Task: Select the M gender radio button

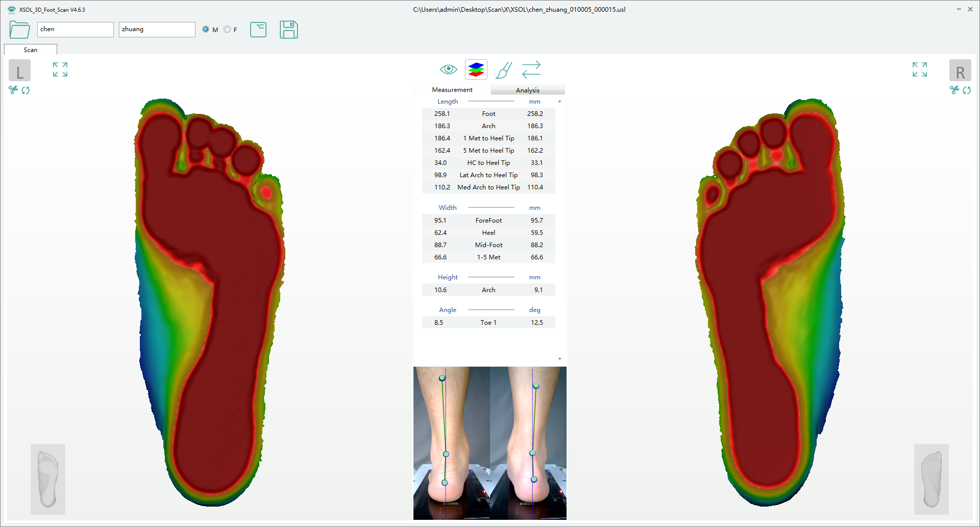Action: click(x=206, y=30)
